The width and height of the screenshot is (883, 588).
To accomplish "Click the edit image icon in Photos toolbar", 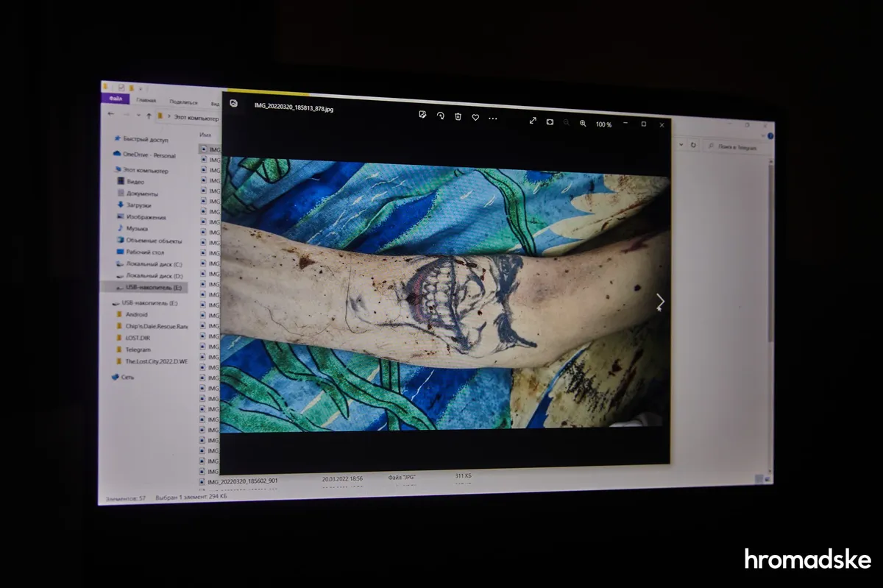I will [422, 115].
